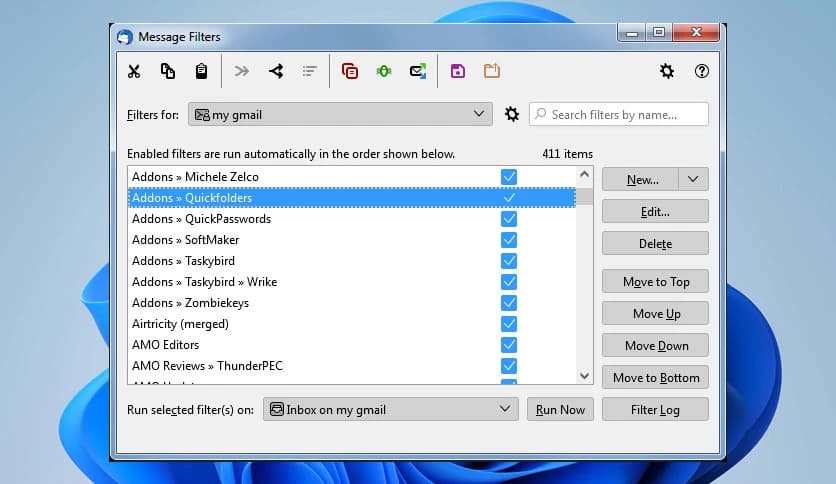The height and width of the screenshot is (484, 836).
Task: Open the Filter Log
Action: [655, 409]
